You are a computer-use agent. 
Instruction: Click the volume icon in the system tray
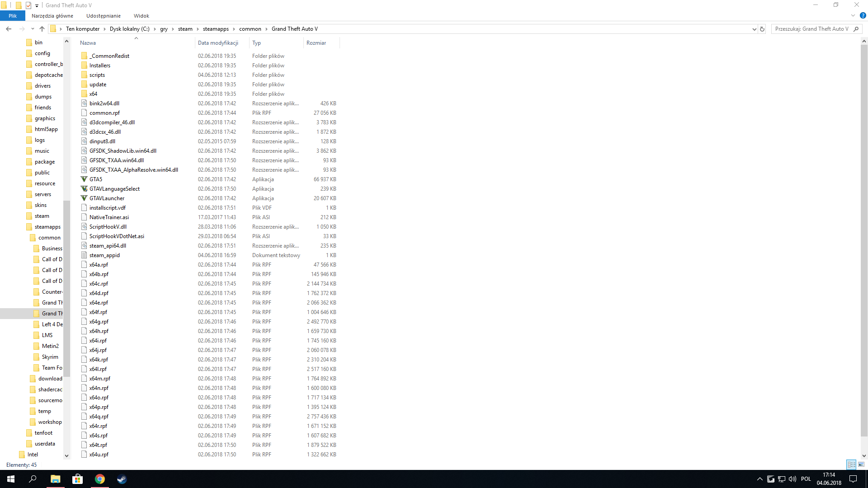click(793, 479)
